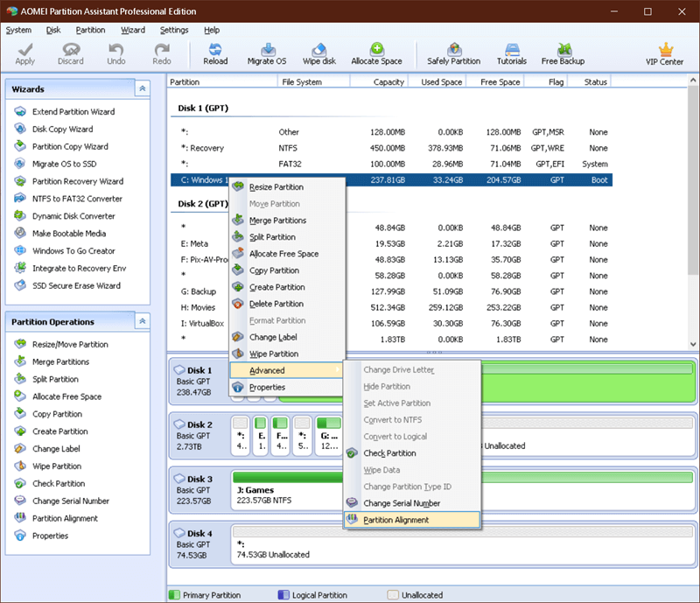This screenshot has height=603, width=700.
Task: Click the Redo arrow icon
Action: [162, 49]
